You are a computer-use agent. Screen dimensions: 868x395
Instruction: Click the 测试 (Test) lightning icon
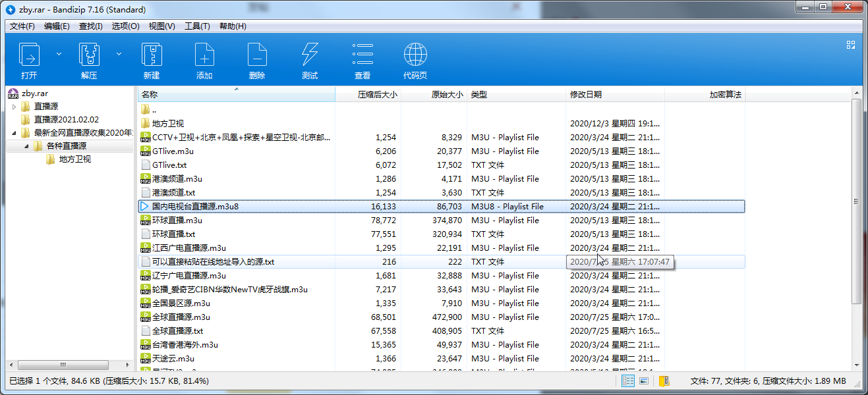[310, 55]
